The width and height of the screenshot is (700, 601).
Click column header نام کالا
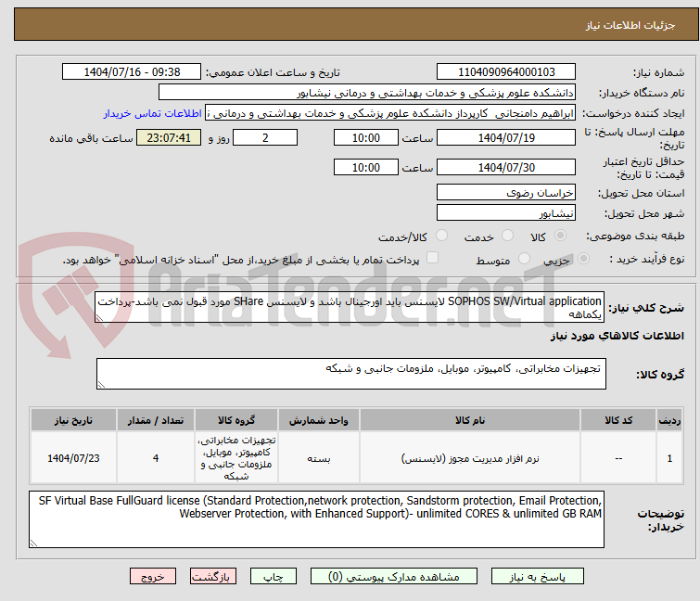(x=470, y=420)
